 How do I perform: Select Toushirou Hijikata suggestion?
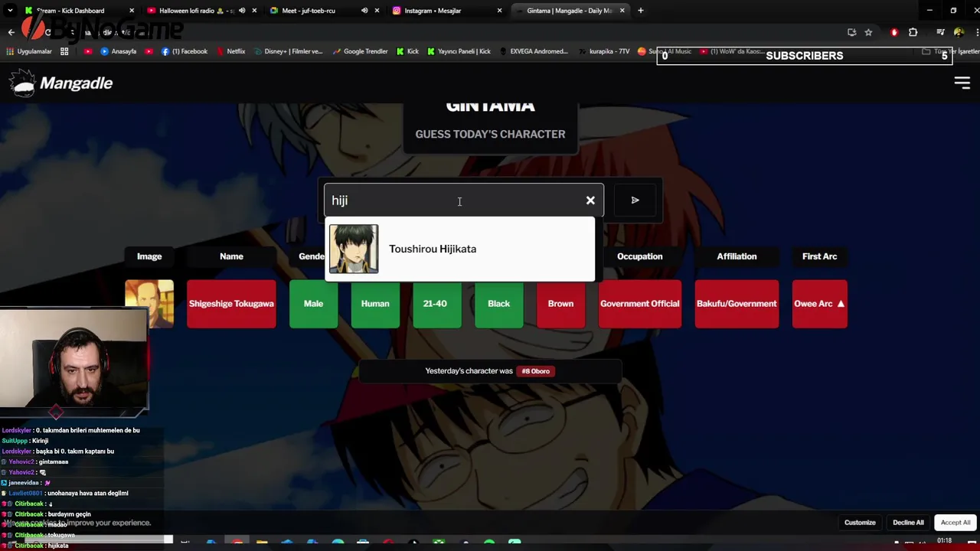pos(460,249)
